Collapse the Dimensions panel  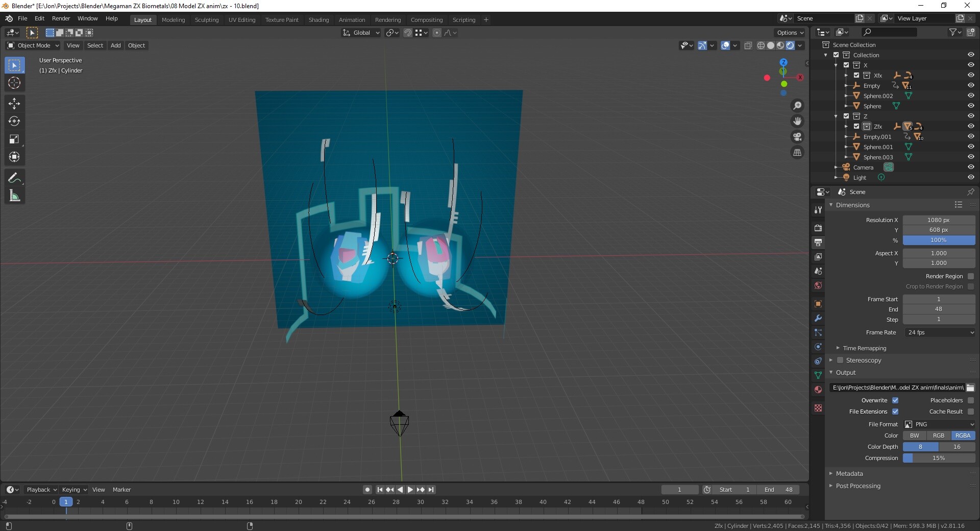(852, 205)
